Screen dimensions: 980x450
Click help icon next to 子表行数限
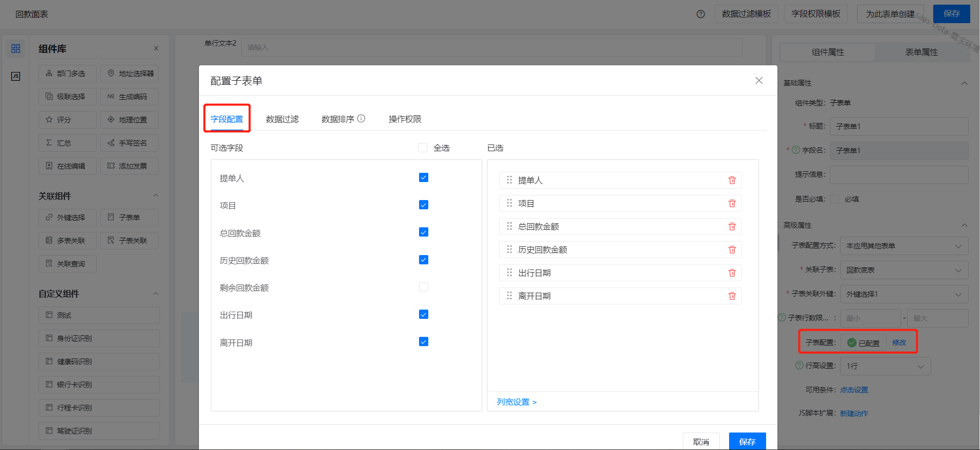[x=782, y=318]
